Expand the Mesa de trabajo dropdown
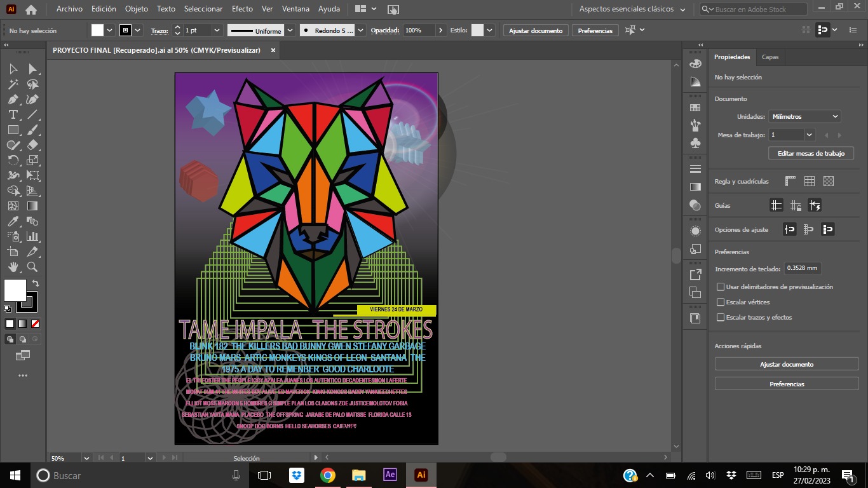Screen dimensions: 868x488 (x=809, y=135)
